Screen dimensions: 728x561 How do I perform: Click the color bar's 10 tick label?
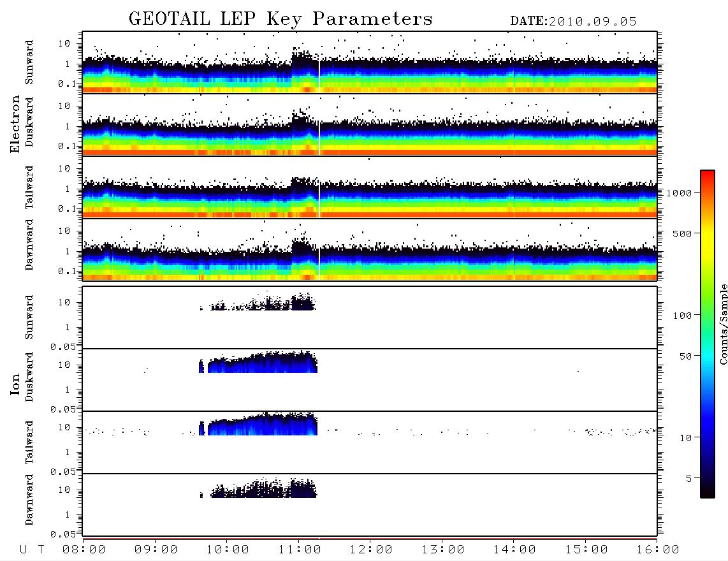tap(685, 438)
